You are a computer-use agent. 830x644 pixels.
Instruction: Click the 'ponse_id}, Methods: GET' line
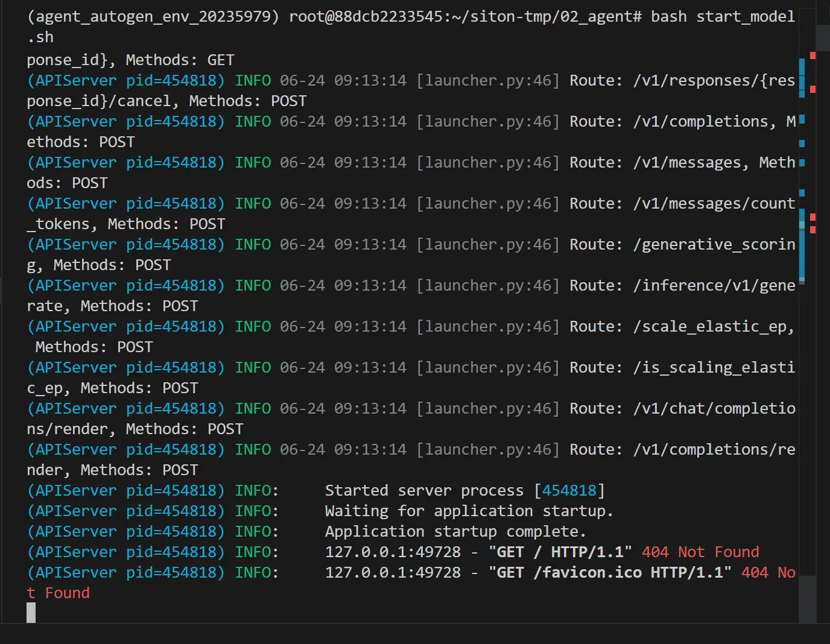tap(130, 60)
